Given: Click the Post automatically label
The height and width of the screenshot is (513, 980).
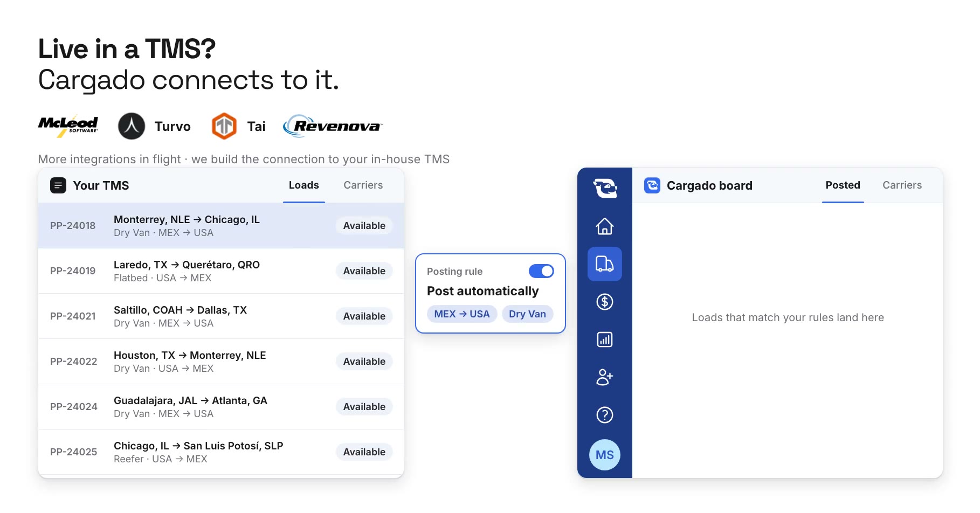Looking at the screenshot, I should tap(482, 291).
